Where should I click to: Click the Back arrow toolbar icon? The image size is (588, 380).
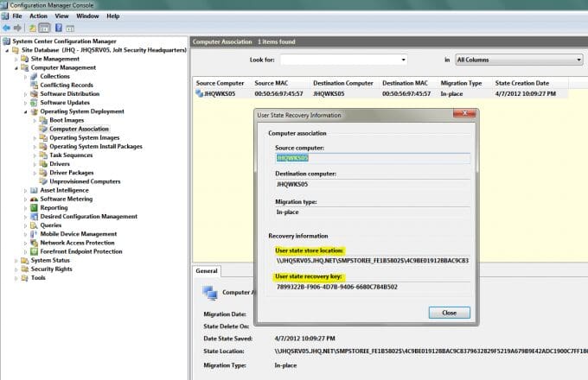click(6, 28)
